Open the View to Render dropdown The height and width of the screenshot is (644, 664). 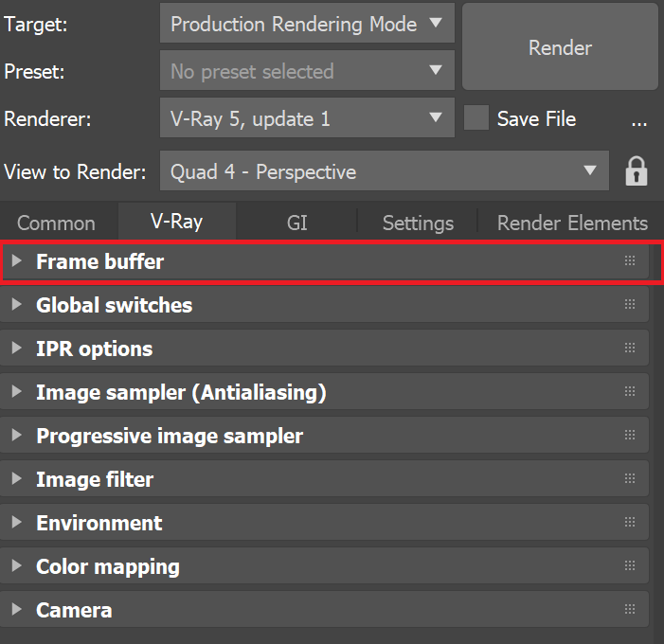pos(383,171)
